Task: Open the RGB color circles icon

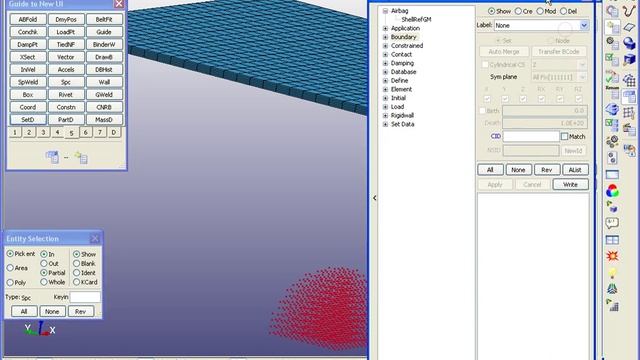Action: point(612,191)
